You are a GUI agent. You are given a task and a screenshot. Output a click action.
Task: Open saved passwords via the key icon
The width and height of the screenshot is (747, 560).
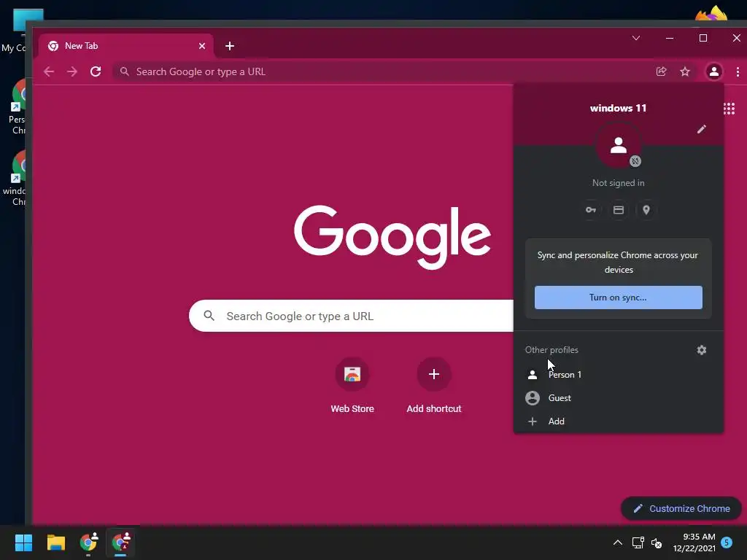point(591,210)
